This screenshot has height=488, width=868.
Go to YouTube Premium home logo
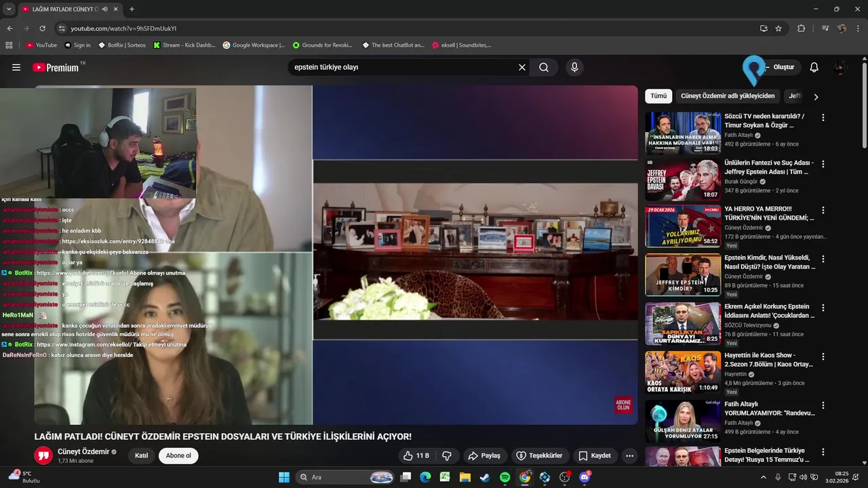tap(56, 67)
